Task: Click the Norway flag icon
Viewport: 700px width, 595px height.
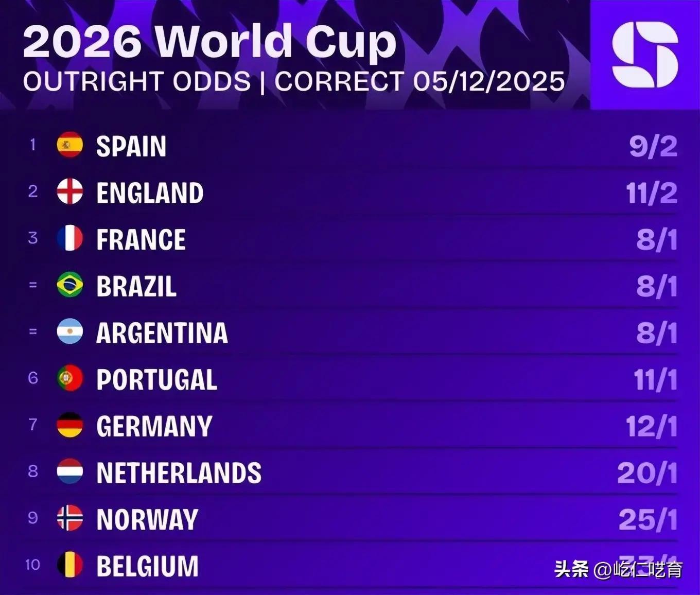Action: point(70,518)
